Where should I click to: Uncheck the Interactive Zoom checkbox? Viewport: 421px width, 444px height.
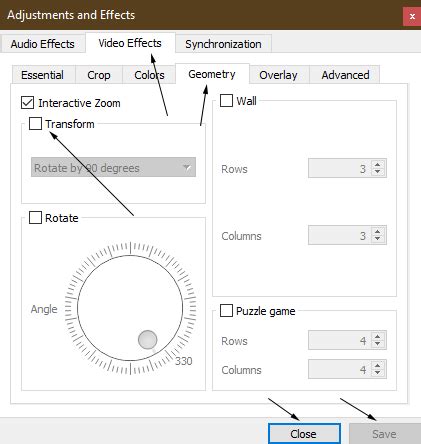coord(27,103)
